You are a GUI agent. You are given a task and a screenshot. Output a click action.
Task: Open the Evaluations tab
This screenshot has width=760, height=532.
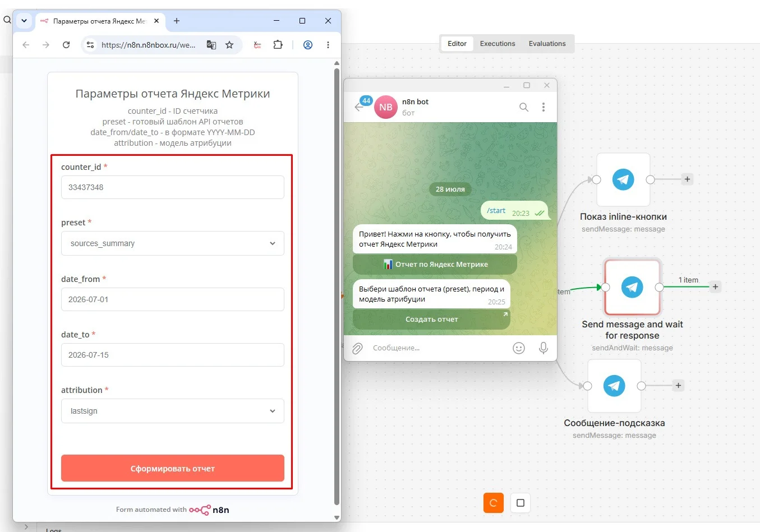(x=547, y=44)
